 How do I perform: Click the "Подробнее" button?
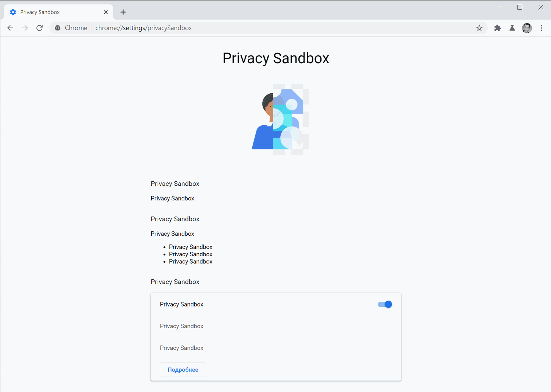click(x=183, y=370)
